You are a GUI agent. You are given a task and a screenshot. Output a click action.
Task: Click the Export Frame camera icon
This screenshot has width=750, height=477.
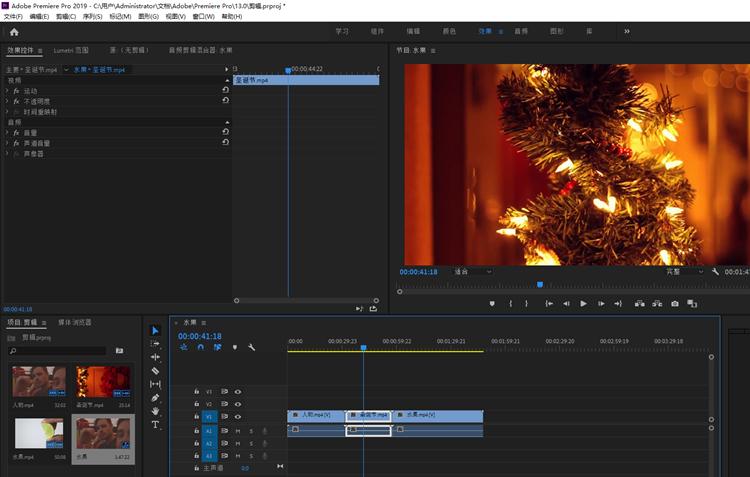point(675,303)
